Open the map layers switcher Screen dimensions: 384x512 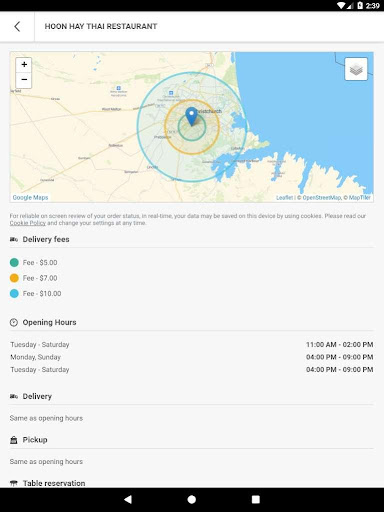coord(356,69)
